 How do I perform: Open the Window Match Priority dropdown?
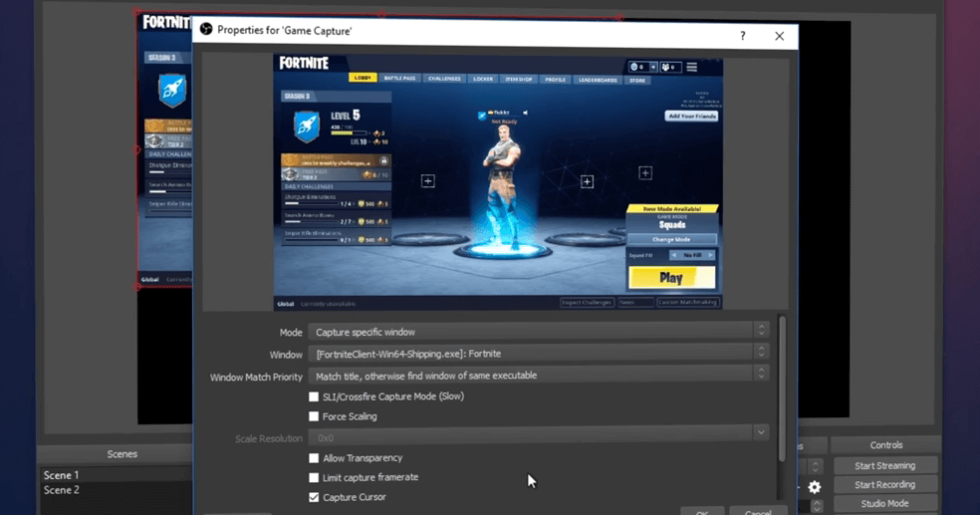tap(538, 376)
